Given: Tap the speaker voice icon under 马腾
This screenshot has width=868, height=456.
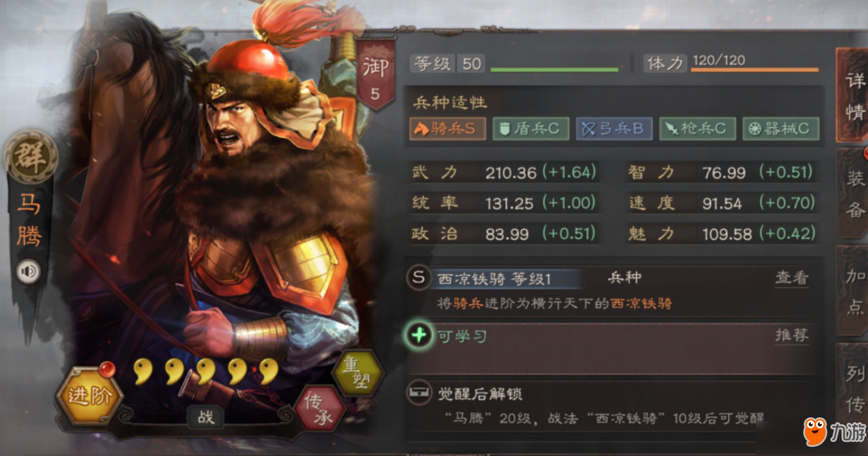Looking at the screenshot, I should (28, 272).
